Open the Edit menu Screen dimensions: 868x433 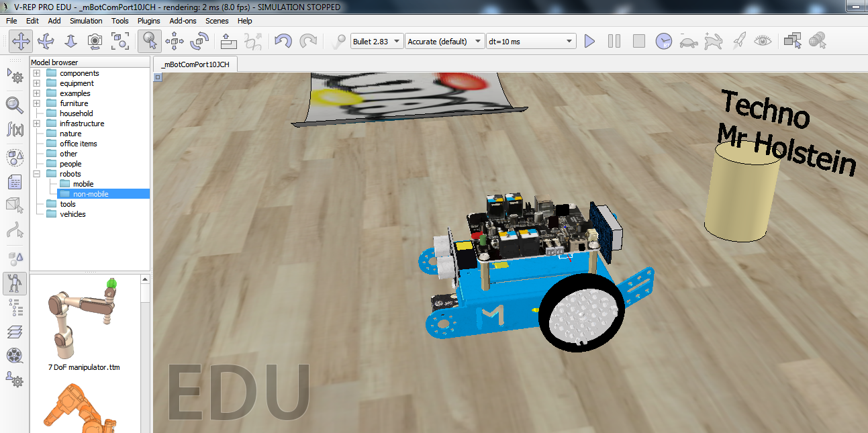tap(32, 21)
